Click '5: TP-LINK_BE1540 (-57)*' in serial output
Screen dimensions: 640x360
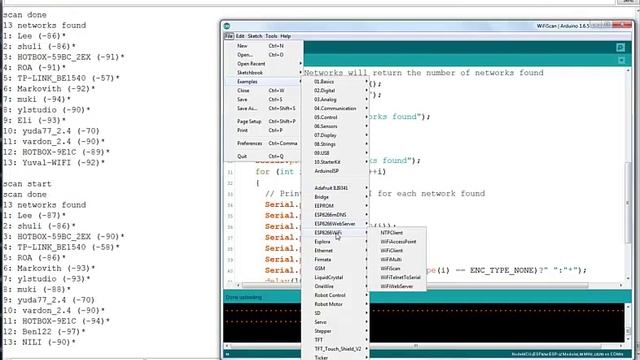(x=62, y=78)
